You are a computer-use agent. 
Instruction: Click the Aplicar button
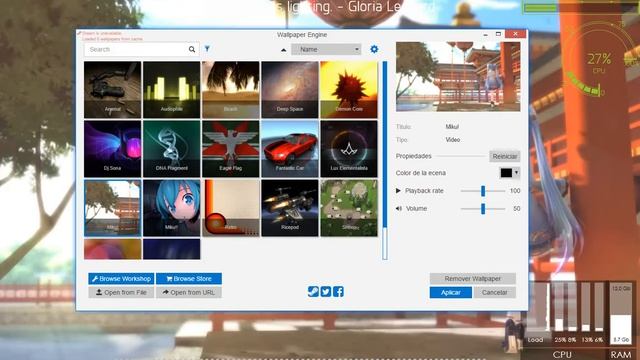pos(451,292)
